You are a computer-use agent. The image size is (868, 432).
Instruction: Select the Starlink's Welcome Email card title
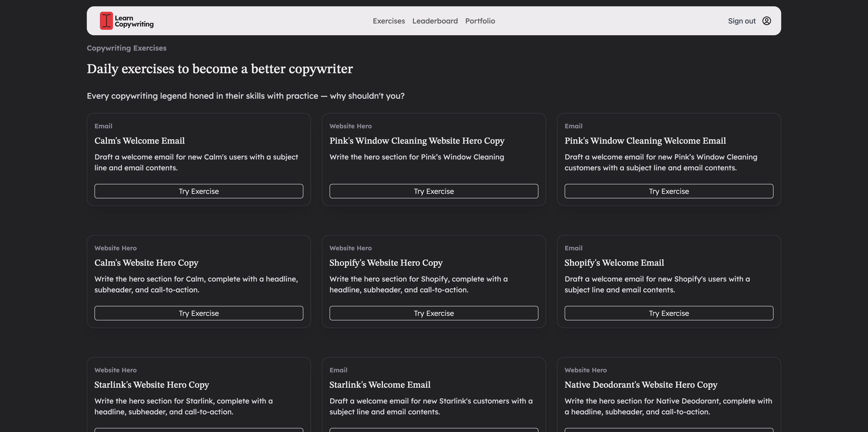click(380, 385)
